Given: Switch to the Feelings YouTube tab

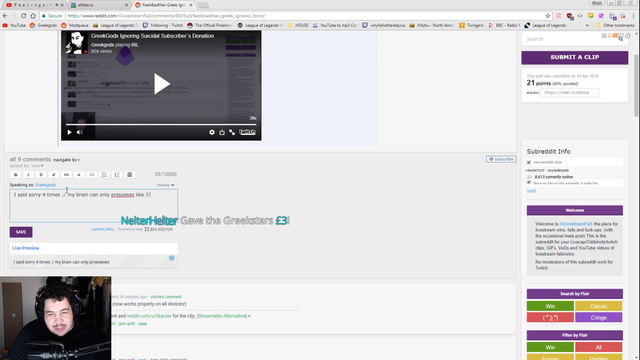Looking at the screenshot, I should click(33, 5).
